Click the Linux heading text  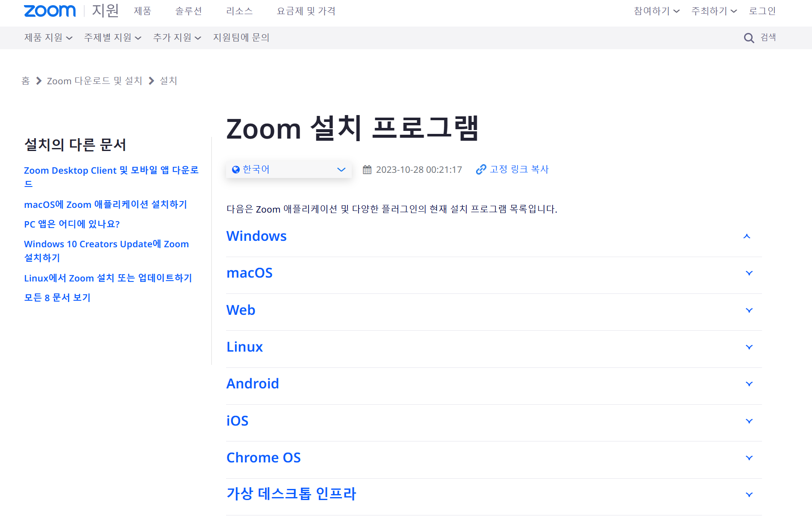pyautogui.click(x=244, y=347)
